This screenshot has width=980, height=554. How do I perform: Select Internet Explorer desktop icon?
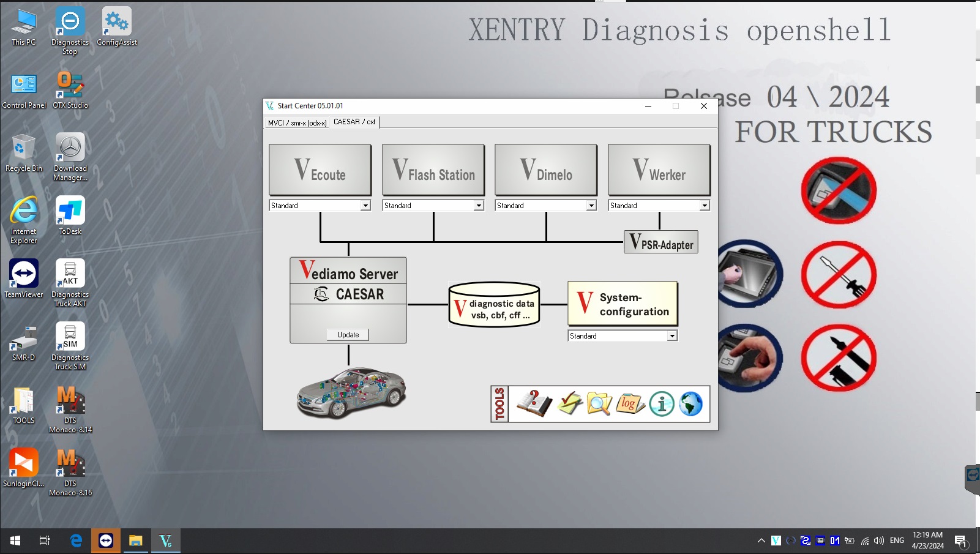point(24,221)
